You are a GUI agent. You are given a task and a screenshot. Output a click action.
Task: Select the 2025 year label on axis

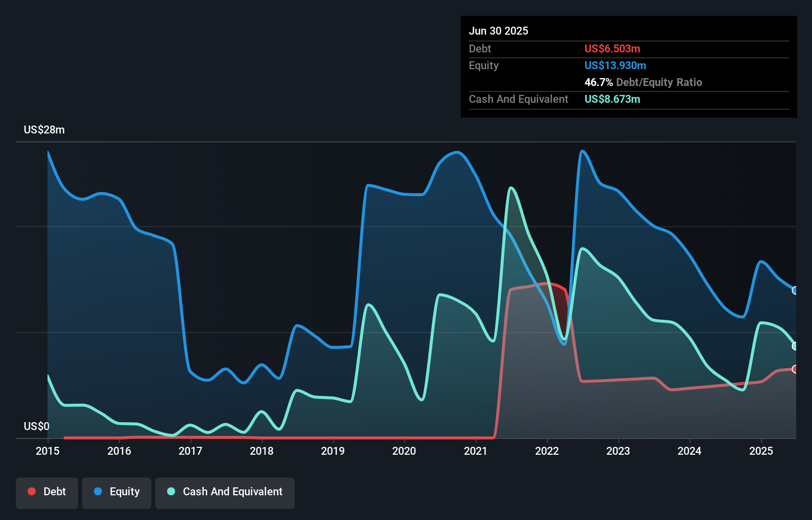coord(761,451)
